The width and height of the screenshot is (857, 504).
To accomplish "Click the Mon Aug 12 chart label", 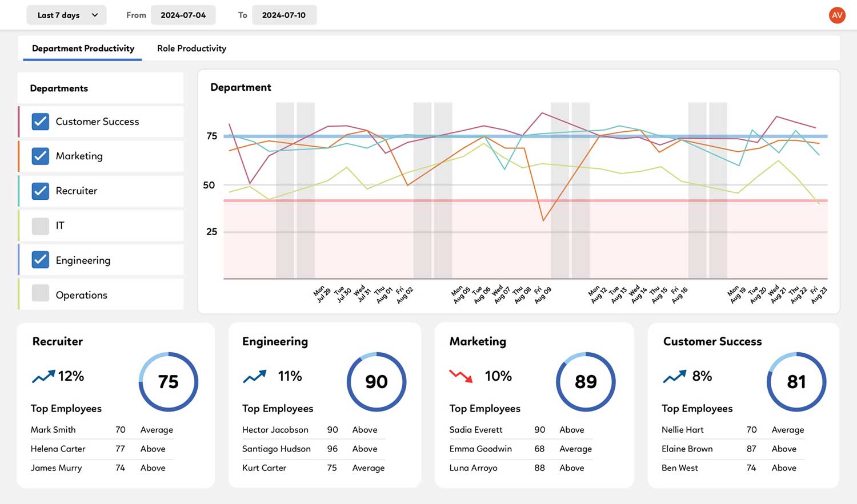I will 597,294.
